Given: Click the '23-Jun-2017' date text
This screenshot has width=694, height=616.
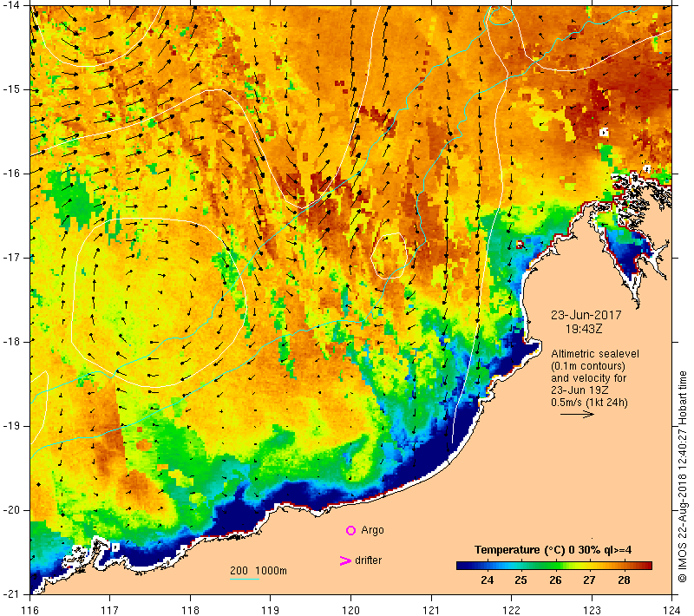Looking at the screenshot, I should point(586,315).
